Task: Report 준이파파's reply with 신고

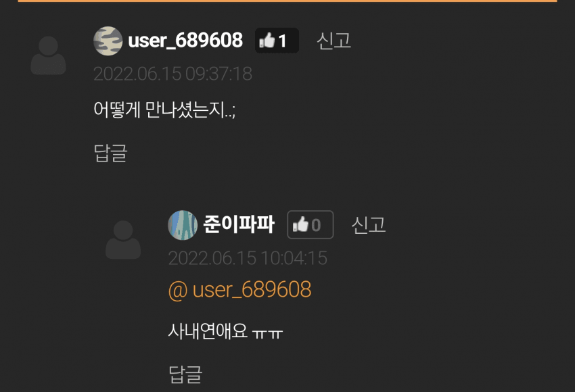Action: 369,224
